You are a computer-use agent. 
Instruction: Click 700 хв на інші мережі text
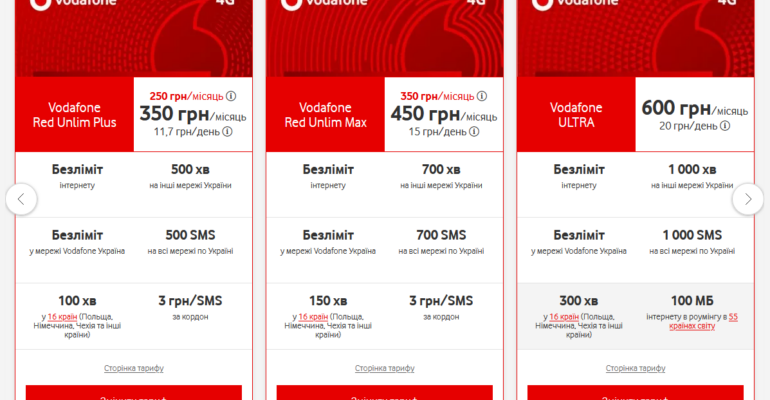(x=441, y=176)
